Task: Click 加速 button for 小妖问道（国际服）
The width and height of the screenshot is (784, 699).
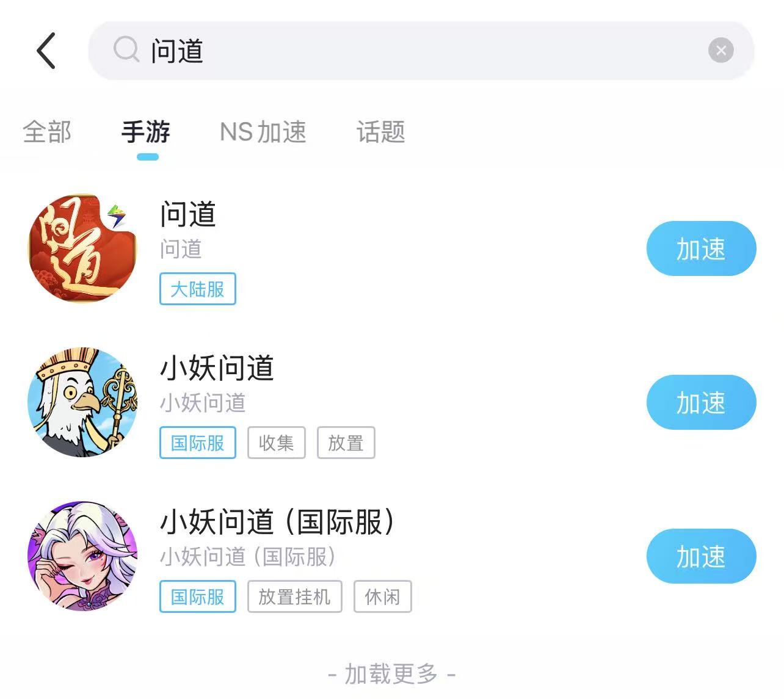Action: click(701, 556)
